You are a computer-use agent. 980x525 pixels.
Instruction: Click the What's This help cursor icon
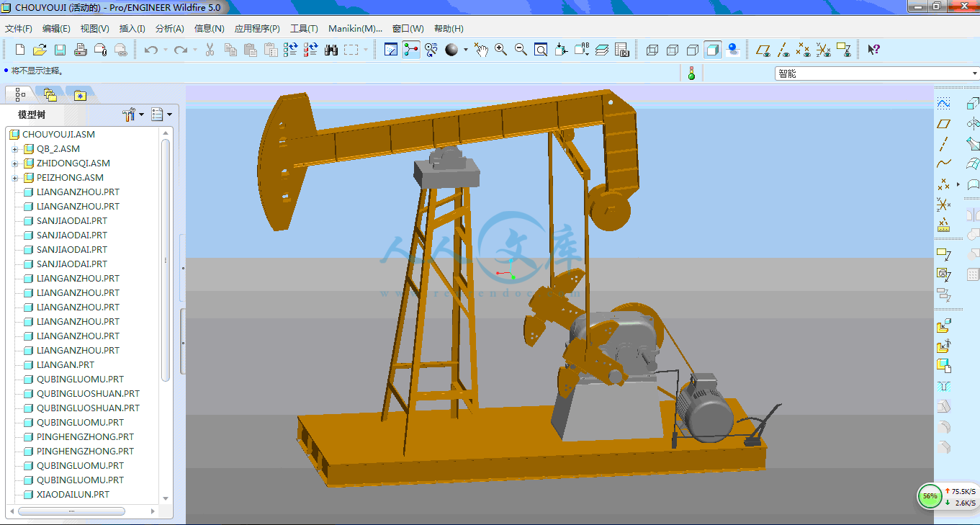click(x=873, y=50)
